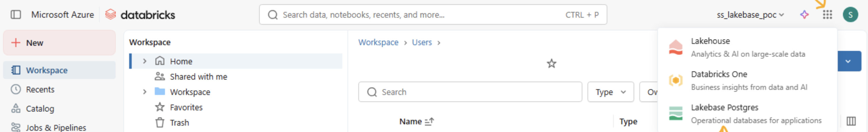The image size is (868, 132).
Task: Expand the Home tree node
Action: (144, 61)
